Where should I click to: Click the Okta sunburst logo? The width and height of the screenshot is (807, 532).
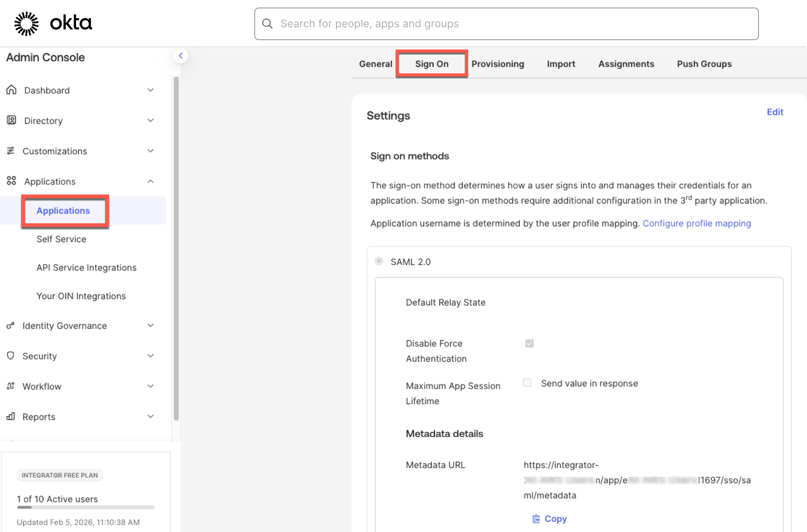(26, 23)
